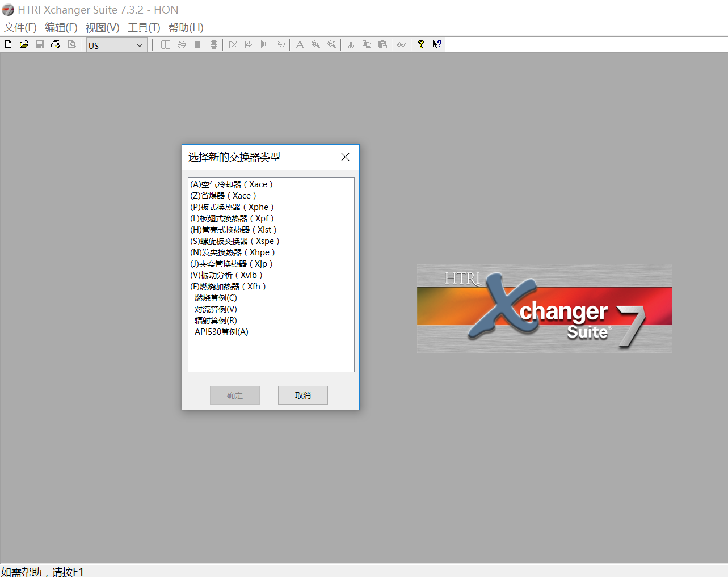Click the glasses view icon
The height and width of the screenshot is (577, 728).
pyautogui.click(x=402, y=44)
